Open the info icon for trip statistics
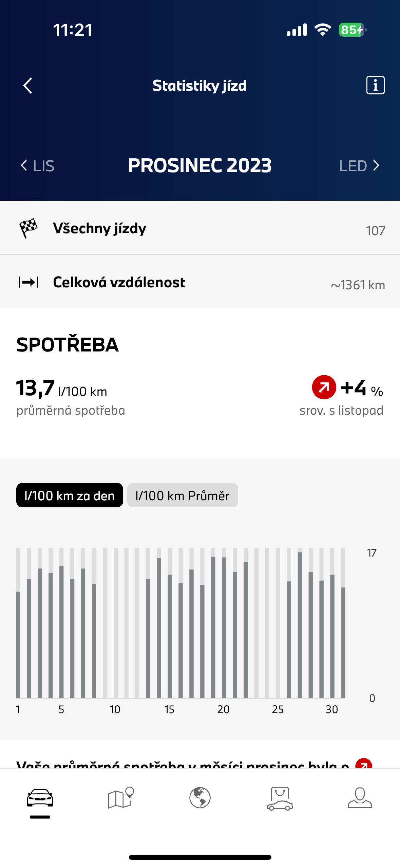The width and height of the screenshot is (400, 868). tap(375, 85)
